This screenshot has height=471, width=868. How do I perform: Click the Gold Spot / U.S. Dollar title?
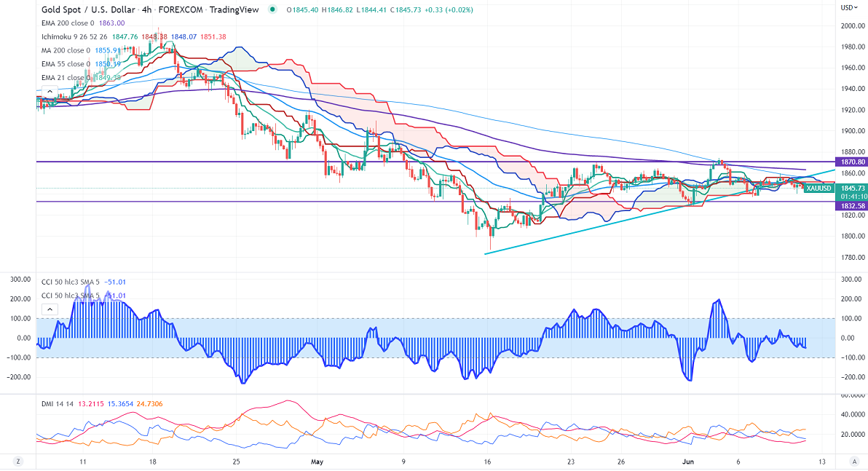pyautogui.click(x=88, y=9)
